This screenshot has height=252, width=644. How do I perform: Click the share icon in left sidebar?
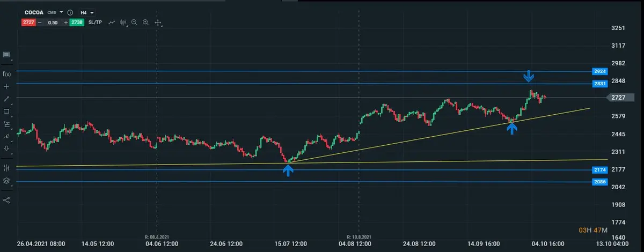coord(6,200)
